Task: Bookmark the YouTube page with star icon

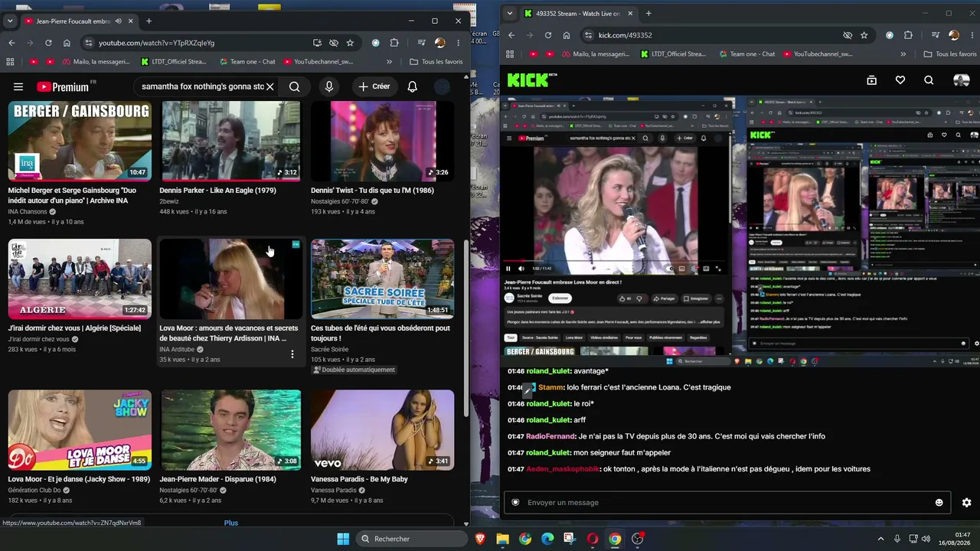Action: point(350,43)
